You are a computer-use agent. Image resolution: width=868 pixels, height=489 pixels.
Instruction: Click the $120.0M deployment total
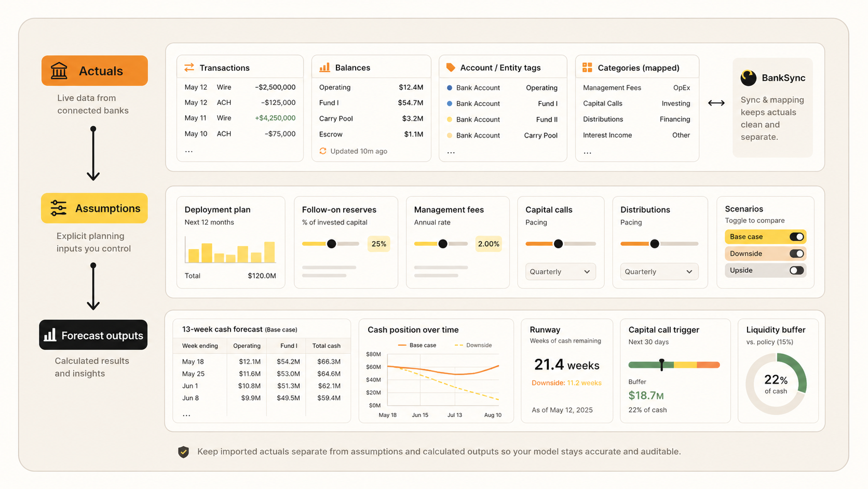pyautogui.click(x=262, y=276)
